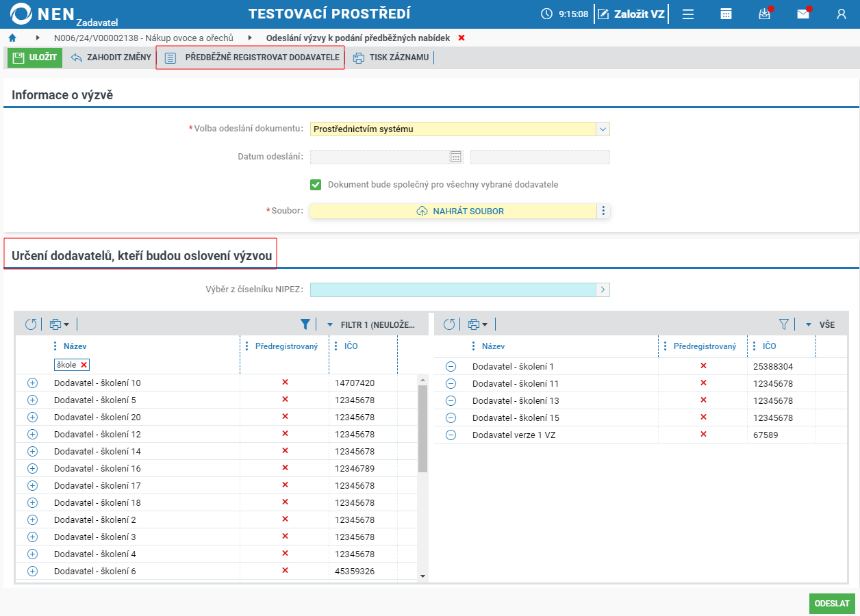
Task: Click the ULOŽIT save button
Action: tap(35, 57)
